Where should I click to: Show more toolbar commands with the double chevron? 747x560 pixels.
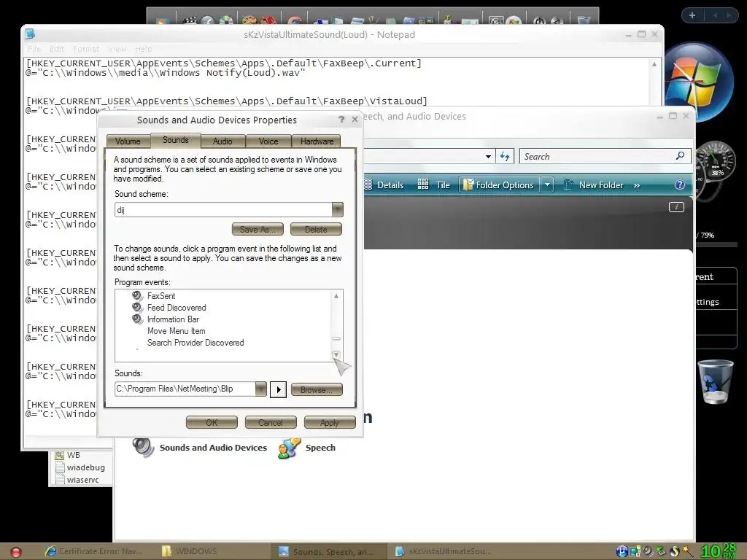click(636, 185)
